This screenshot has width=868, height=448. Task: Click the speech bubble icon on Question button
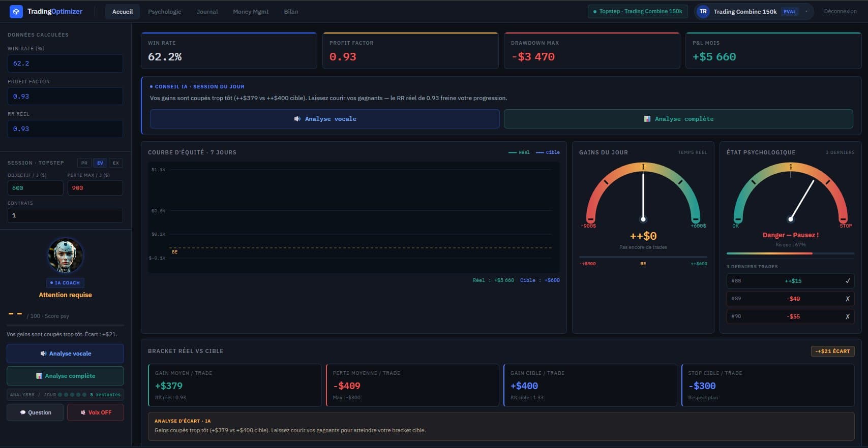tap(23, 412)
